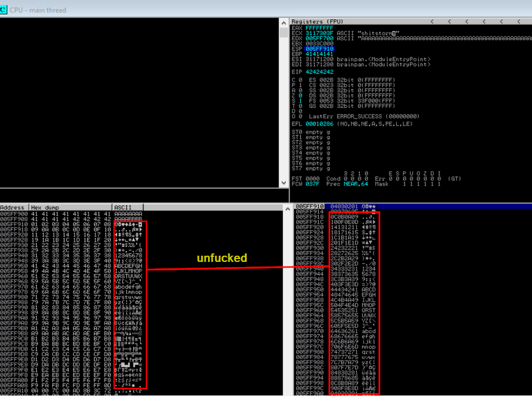Select the EDX register value 005FF700

pyautogui.click(x=319, y=38)
